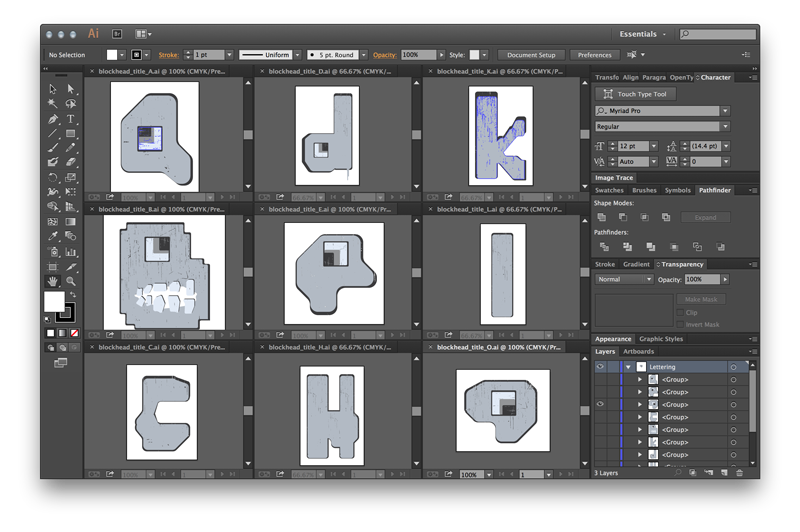Enable the Clip checkbox in Transparency
This screenshot has height=532, width=800.
point(680,313)
